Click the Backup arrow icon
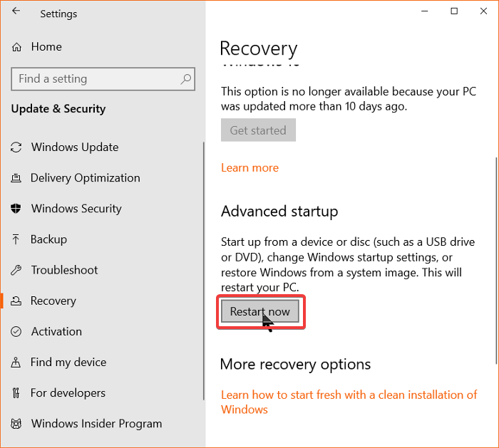Viewport: 499px width, 448px height. pyautogui.click(x=16, y=239)
